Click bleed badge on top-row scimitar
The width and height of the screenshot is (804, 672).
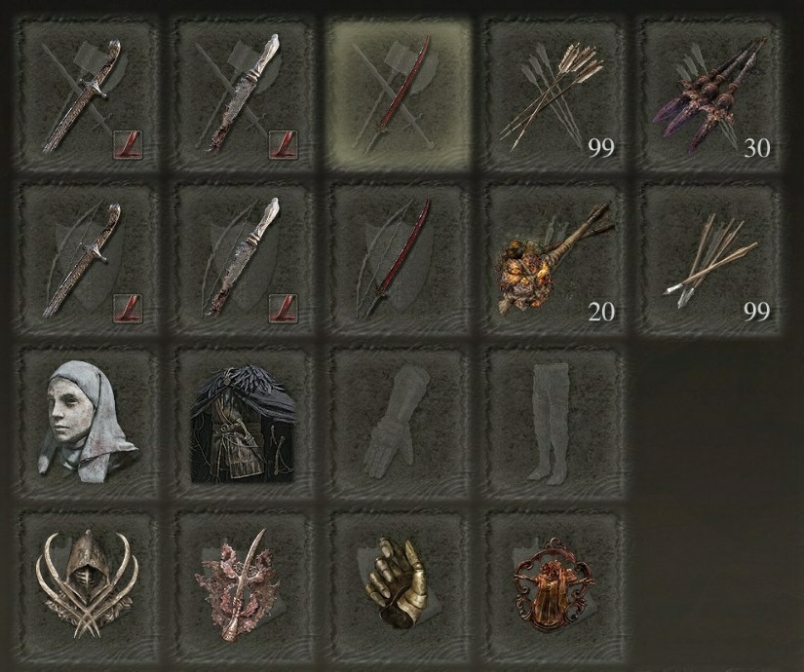pos(128,144)
